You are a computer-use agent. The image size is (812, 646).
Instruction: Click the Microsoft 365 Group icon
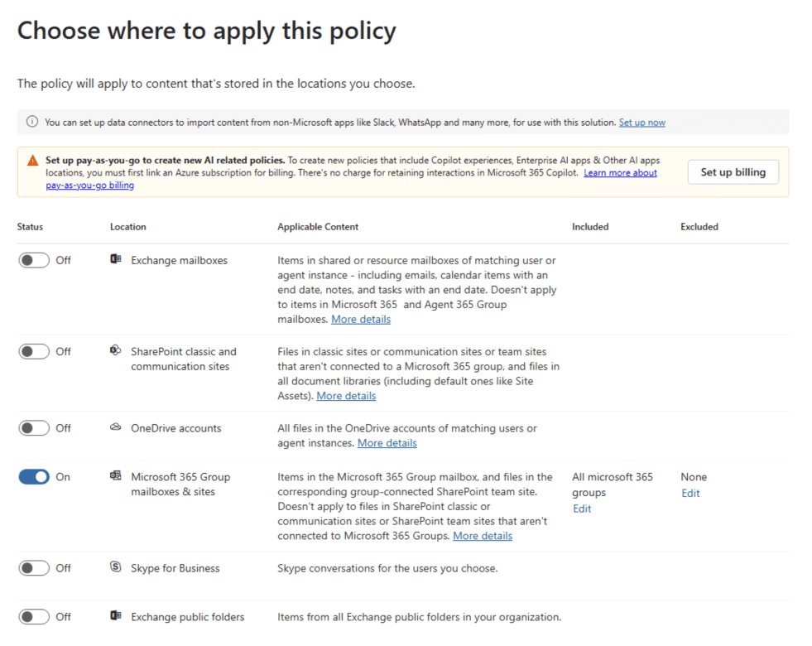(116, 477)
